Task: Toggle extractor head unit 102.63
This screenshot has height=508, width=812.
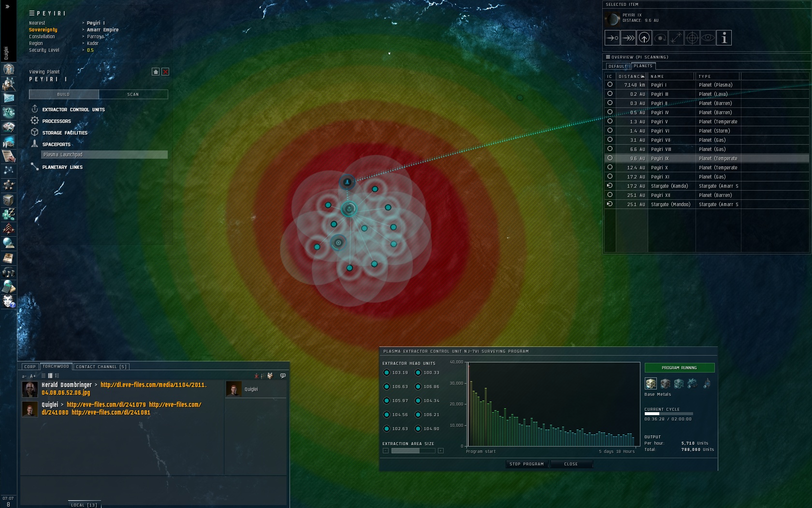Action: tap(387, 429)
